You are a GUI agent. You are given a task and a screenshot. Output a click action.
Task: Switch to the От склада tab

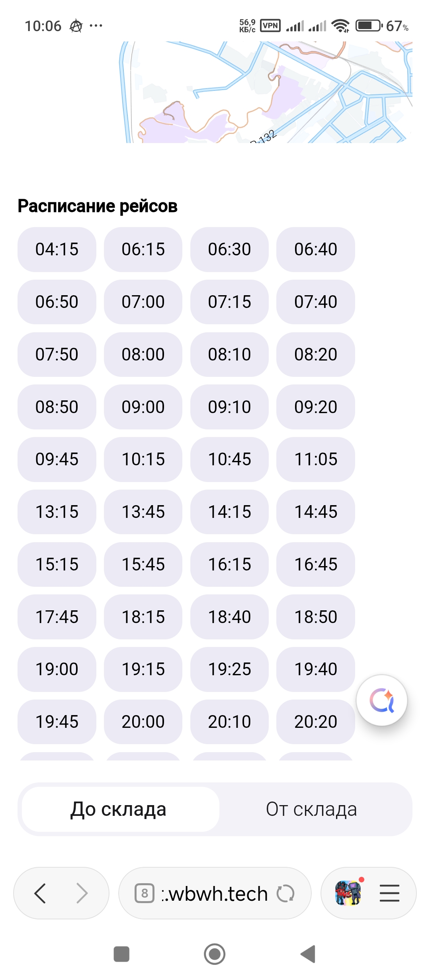coord(311,809)
